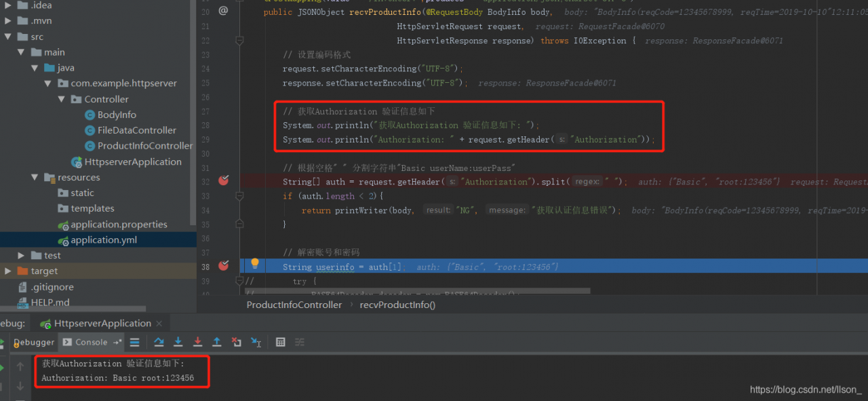Click the pin icon on the Console tab

(117, 342)
